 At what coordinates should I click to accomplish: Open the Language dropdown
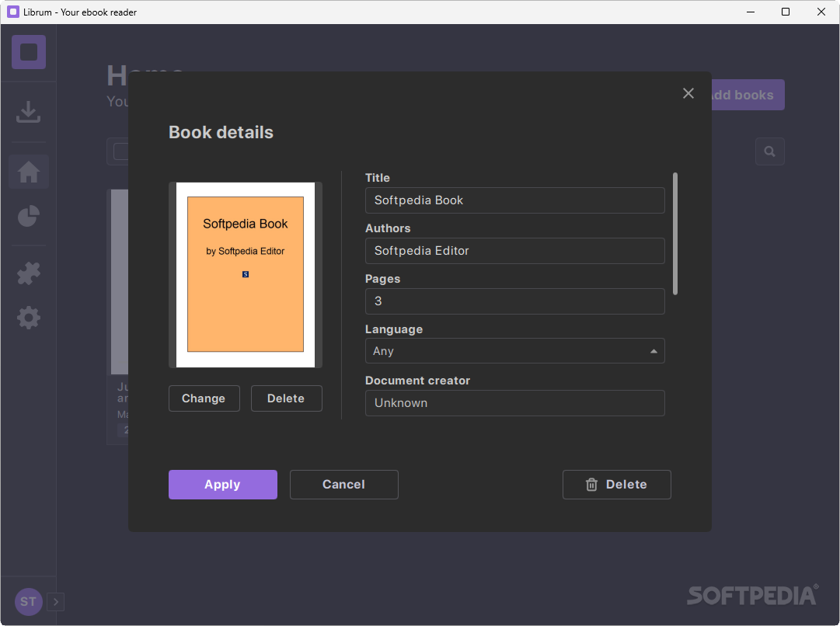pos(515,351)
